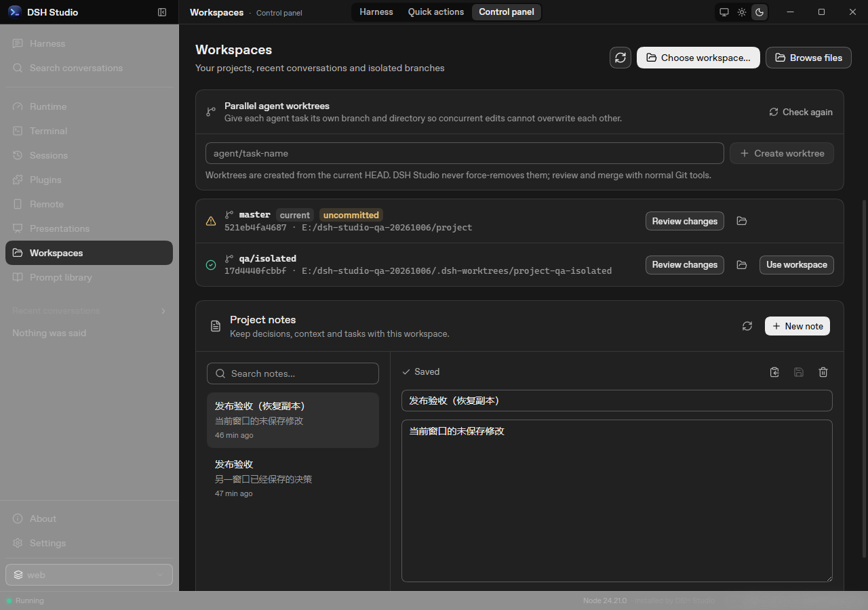Click the Search notes field
Viewport: 868px width, 610px height.
pos(293,373)
